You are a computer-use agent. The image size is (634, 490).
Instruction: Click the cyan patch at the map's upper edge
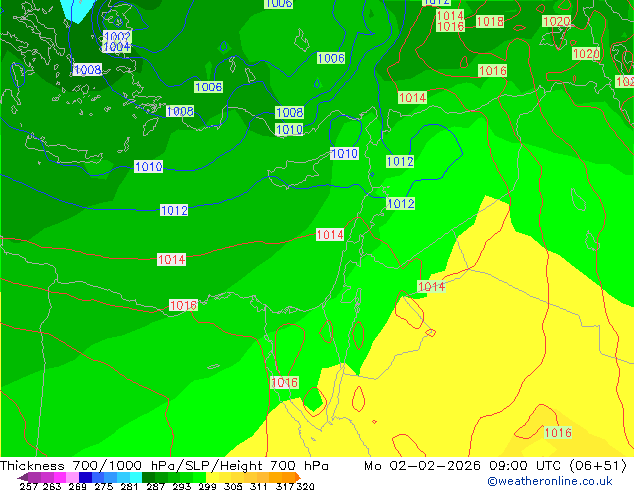coord(78,9)
